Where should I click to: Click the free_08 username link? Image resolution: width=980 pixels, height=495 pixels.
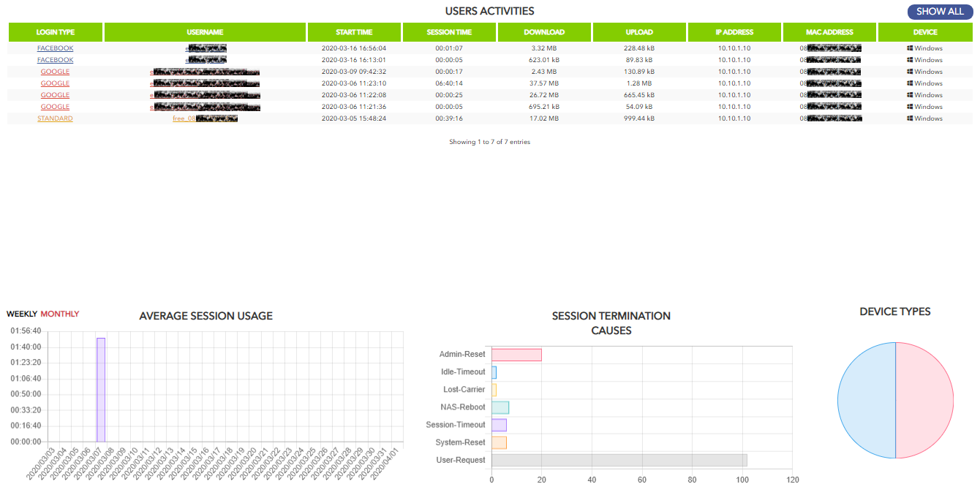click(205, 118)
